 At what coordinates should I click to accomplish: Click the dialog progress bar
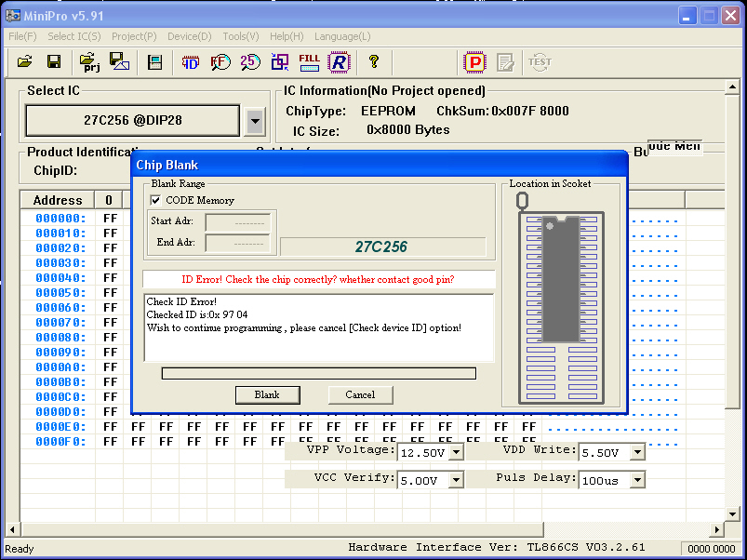[x=319, y=373]
